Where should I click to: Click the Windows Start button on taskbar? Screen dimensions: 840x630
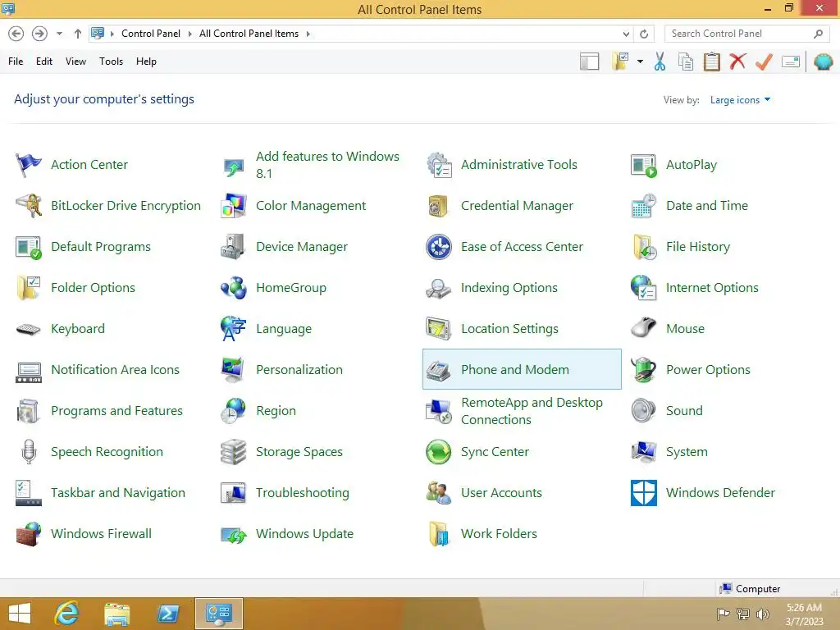tap(20, 614)
